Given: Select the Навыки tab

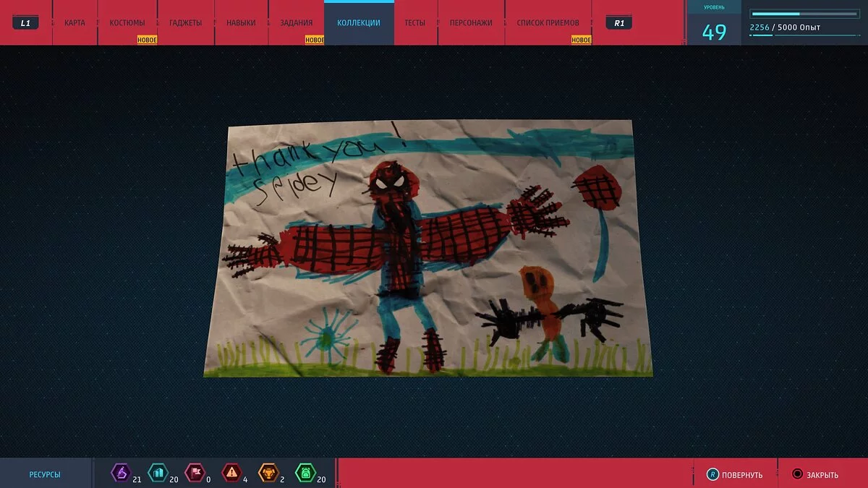Looking at the screenshot, I should tap(241, 23).
